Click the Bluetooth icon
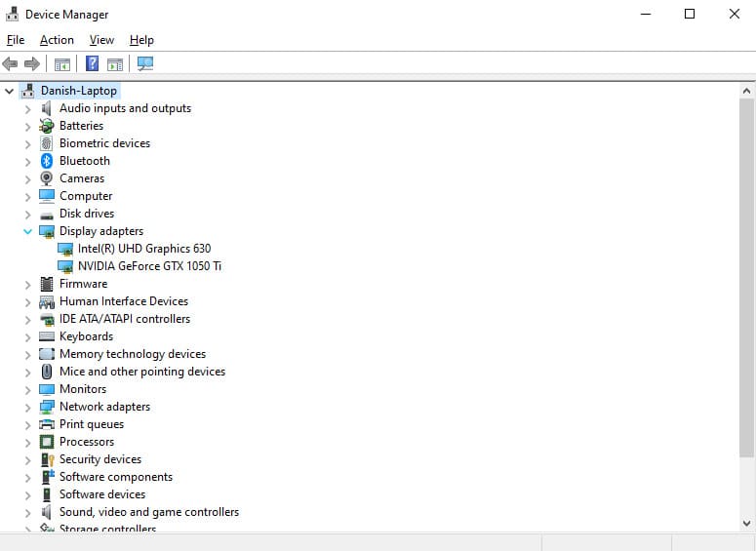 tap(46, 161)
